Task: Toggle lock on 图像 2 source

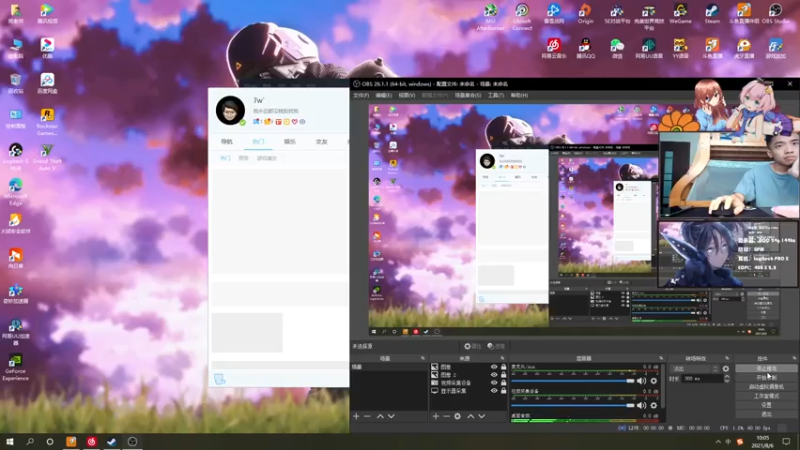Action: click(x=504, y=374)
